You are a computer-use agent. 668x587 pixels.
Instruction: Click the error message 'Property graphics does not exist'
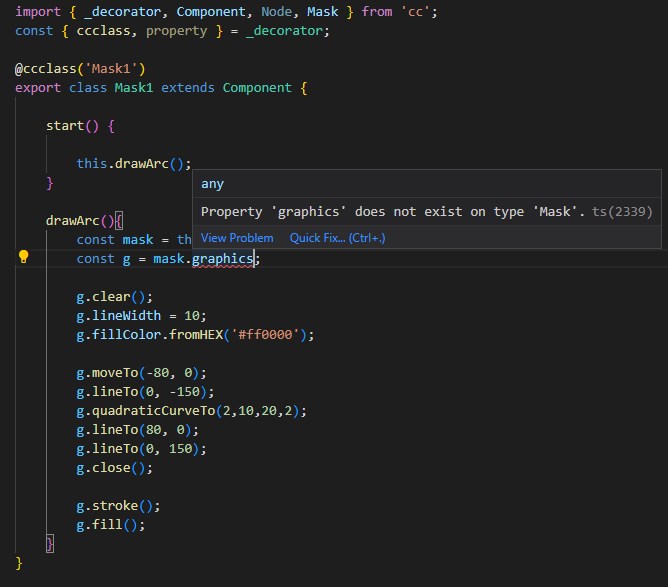[393, 212]
